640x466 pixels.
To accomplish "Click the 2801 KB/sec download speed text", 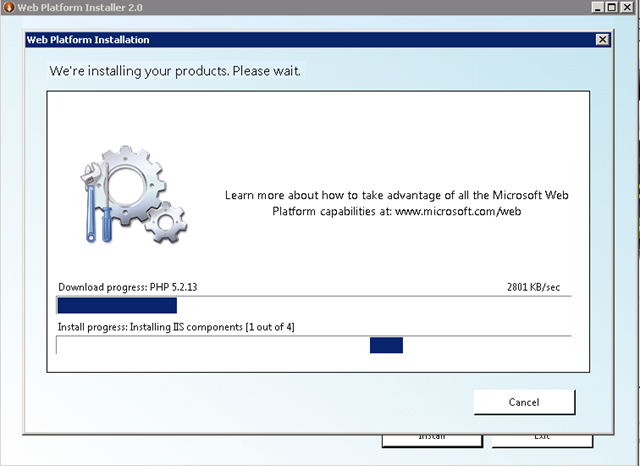I will point(533,287).
